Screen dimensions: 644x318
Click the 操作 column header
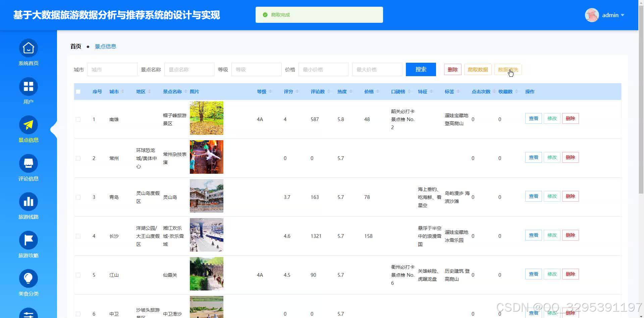point(530,92)
